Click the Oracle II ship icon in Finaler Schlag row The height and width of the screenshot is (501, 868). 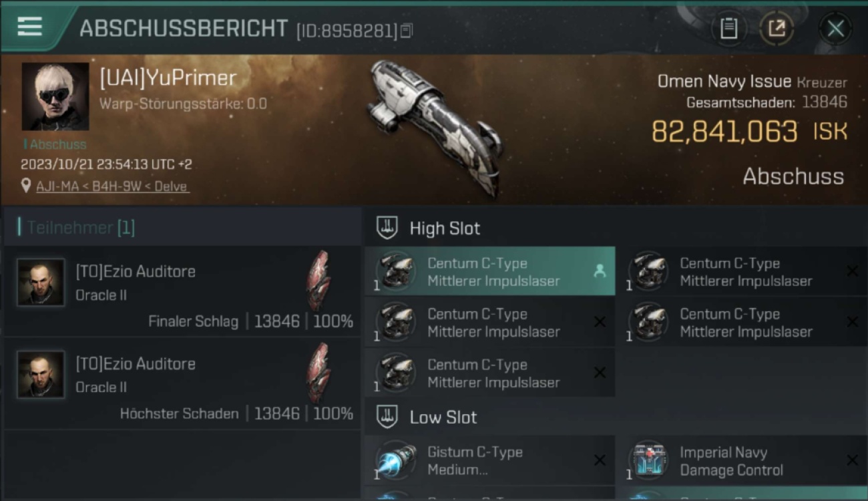(318, 279)
